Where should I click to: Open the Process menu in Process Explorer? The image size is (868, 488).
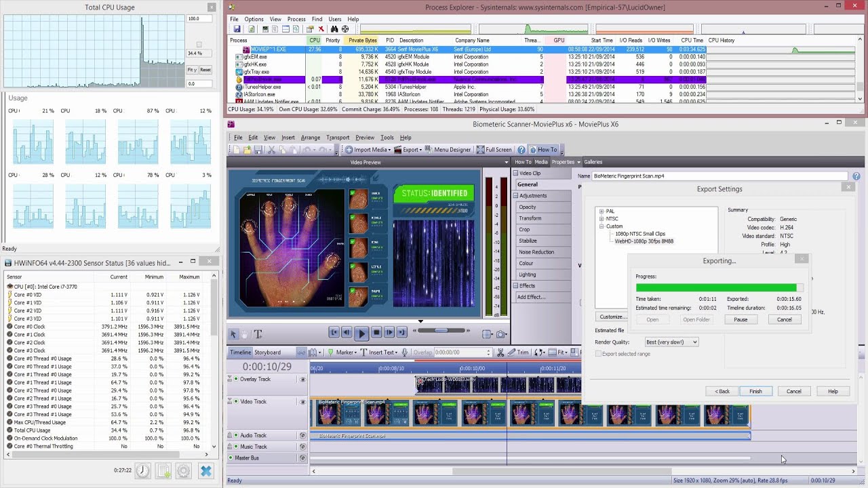[296, 19]
